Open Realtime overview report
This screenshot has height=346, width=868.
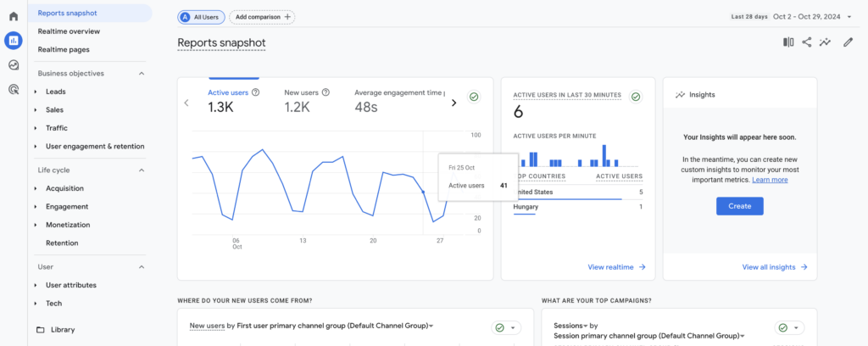tap(69, 31)
